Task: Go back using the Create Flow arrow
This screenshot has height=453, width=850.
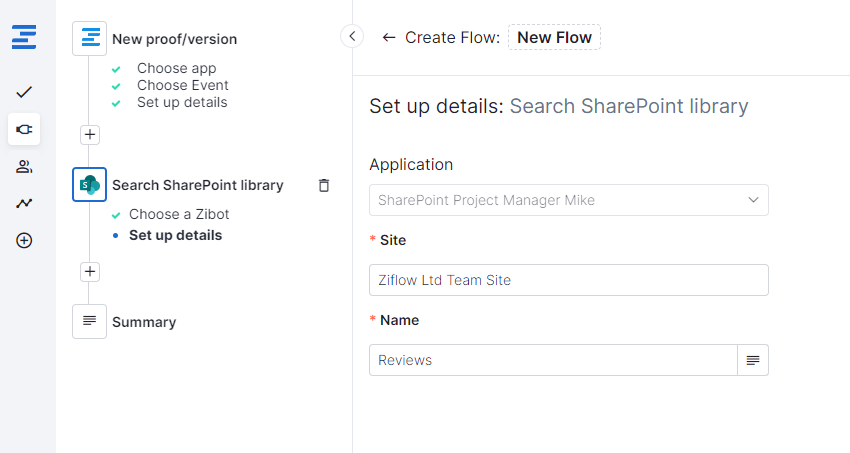Action: (388, 38)
